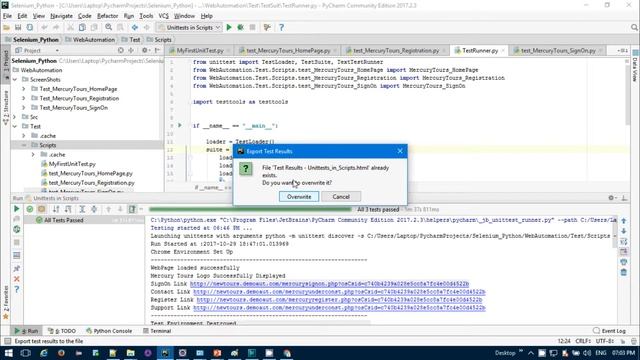Open the VCS menu
The image size is (640, 360).
[x=163, y=16]
